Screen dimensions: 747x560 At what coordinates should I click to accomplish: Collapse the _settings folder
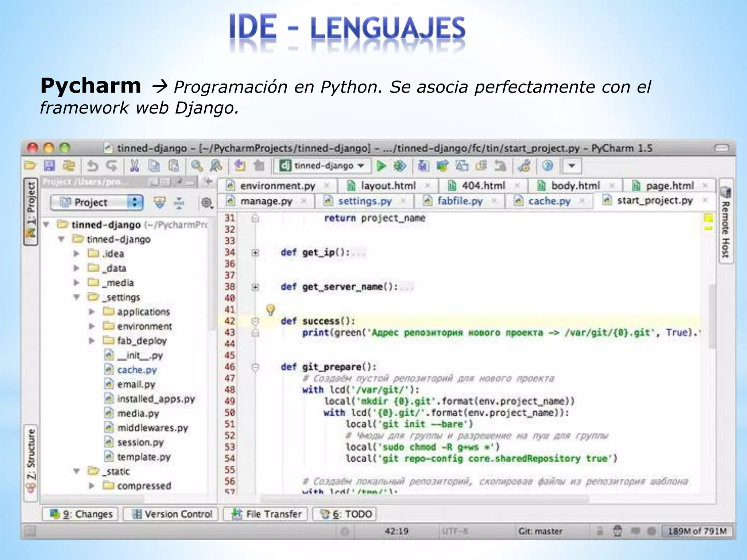[x=77, y=297]
